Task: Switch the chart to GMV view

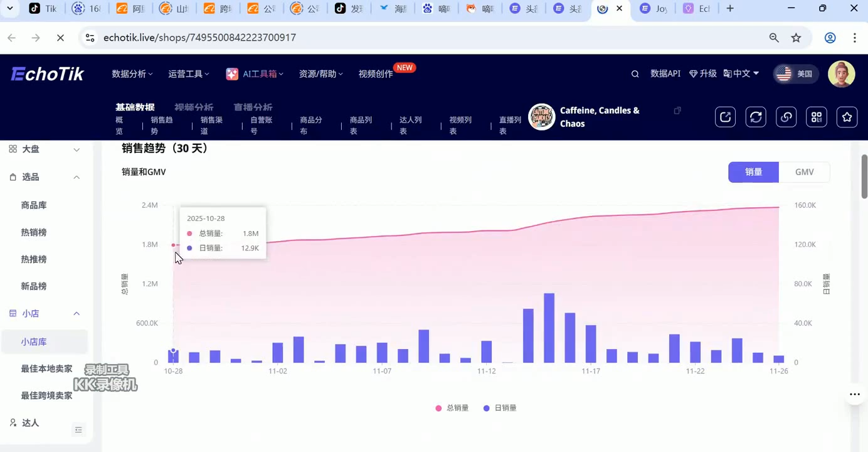Action: 805,172
